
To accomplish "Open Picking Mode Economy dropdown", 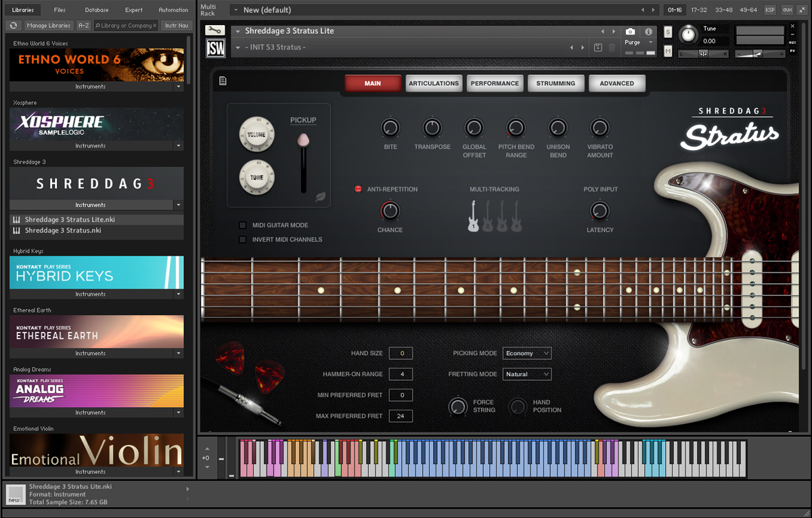I will [527, 353].
